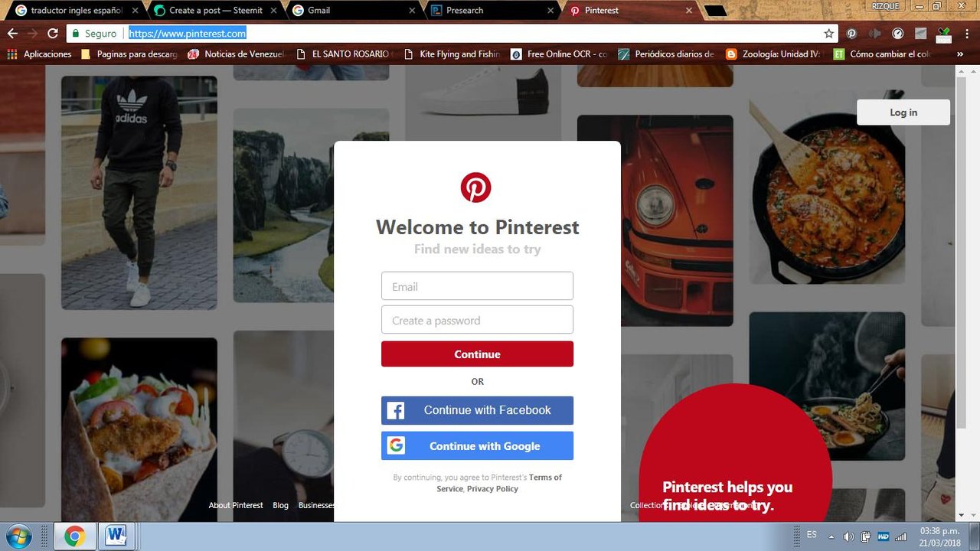Click the browser back arrow

[12, 34]
